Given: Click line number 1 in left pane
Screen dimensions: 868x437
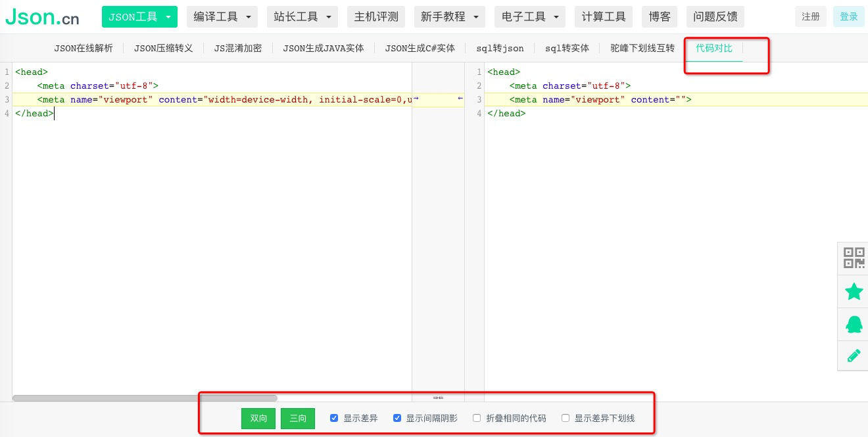Looking at the screenshot, I should point(7,72).
